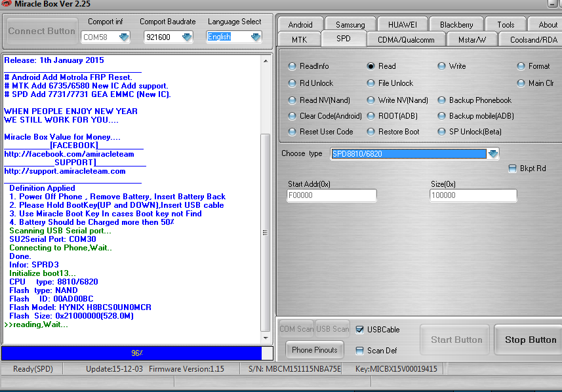Select the Read NV(Nand) radio button
562x392 pixels.
(x=292, y=100)
